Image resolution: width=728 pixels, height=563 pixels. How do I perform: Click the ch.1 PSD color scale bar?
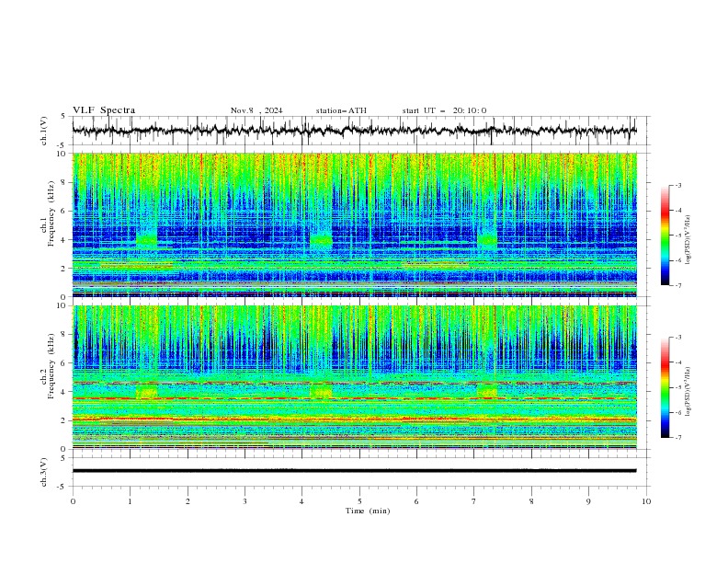pyautogui.click(x=665, y=236)
